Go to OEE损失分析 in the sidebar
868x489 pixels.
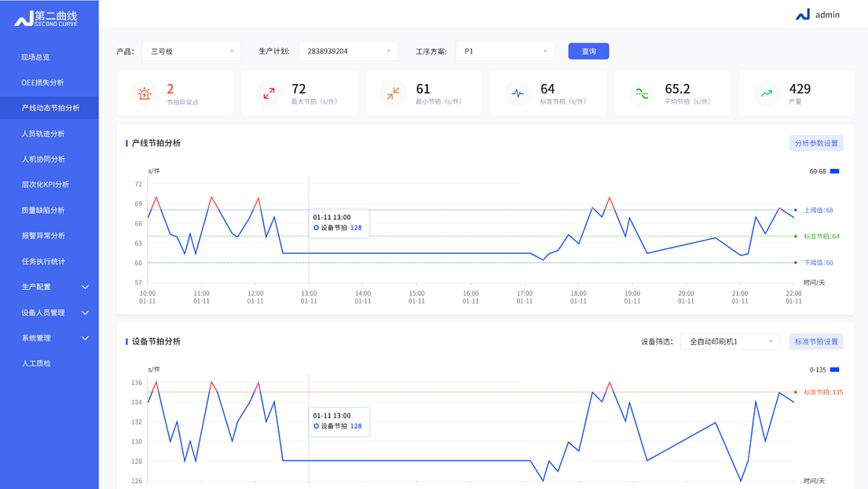point(42,83)
